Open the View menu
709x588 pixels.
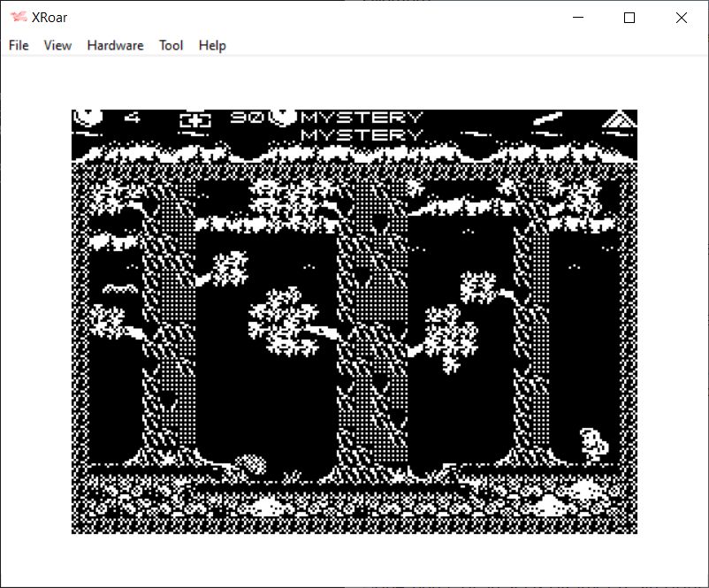pyautogui.click(x=57, y=45)
